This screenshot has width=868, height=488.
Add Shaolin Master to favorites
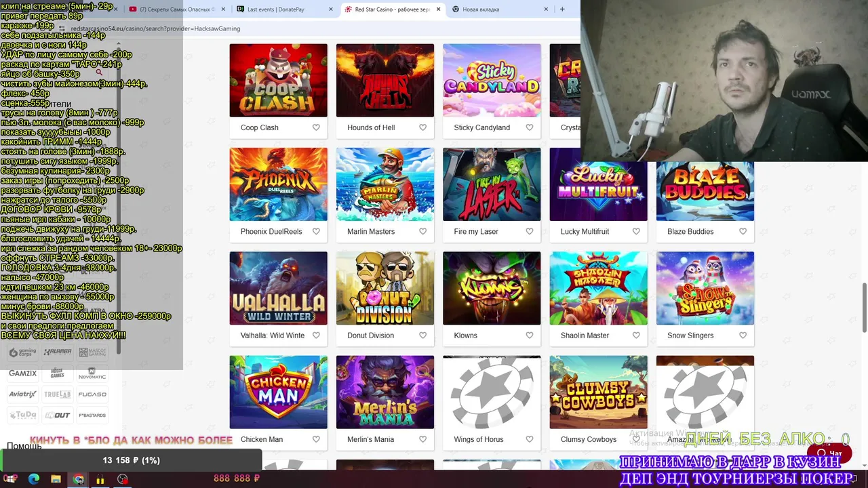click(x=636, y=335)
